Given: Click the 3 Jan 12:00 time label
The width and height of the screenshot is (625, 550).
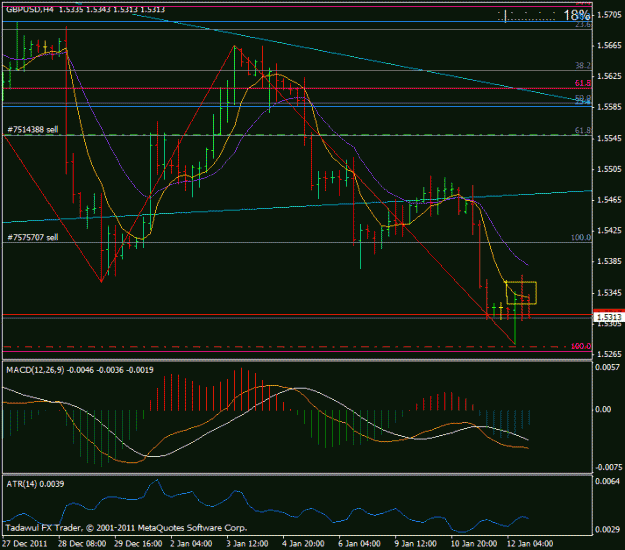Looking at the screenshot, I should pyautogui.click(x=248, y=544).
